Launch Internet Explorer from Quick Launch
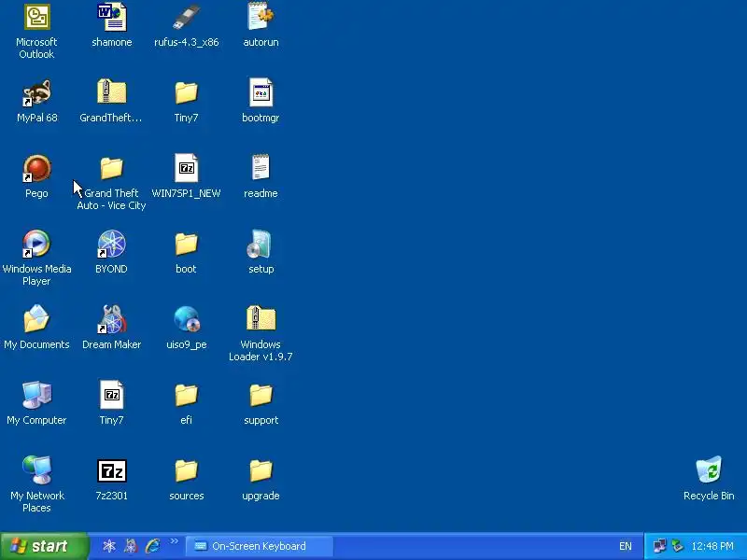Viewport: 747px width, 560px height. (152, 546)
